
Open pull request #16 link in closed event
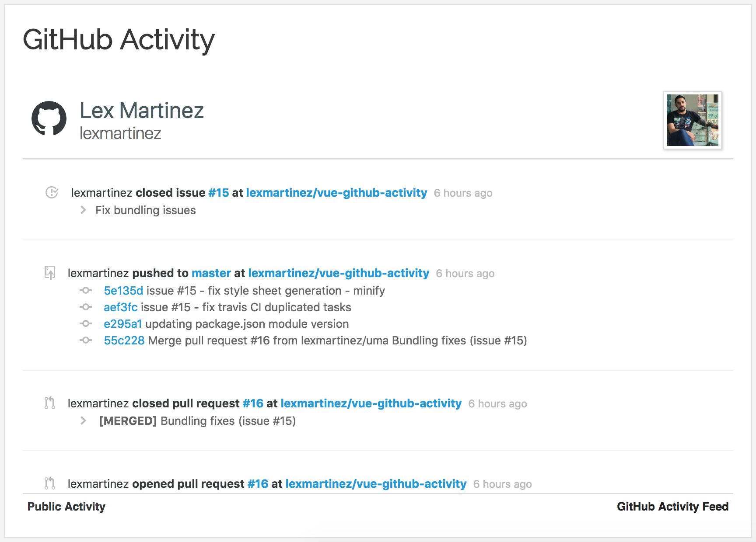pyautogui.click(x=253, y=403)
